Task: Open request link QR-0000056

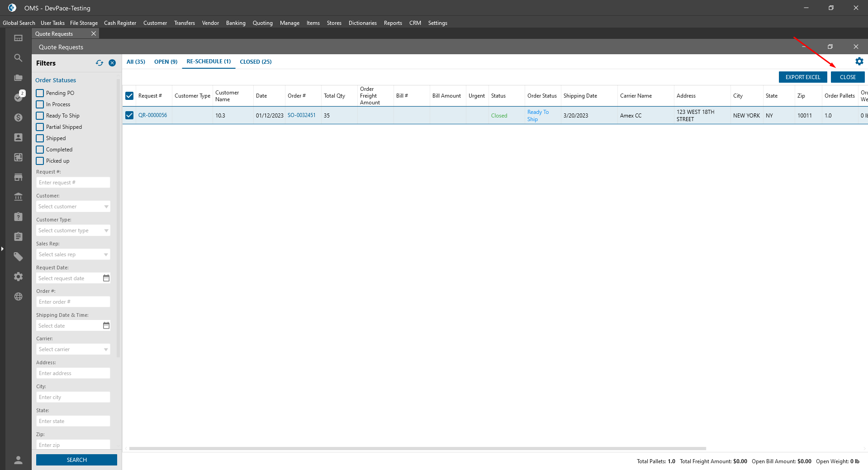Action: click(152, 115)
